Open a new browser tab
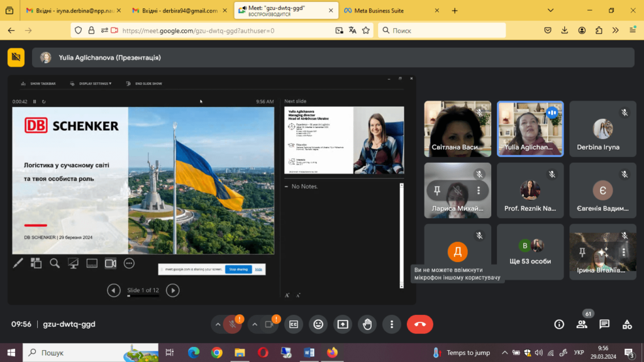Image resolution: width=644 pixels, height=362 pixels. [x=455, y=11]
